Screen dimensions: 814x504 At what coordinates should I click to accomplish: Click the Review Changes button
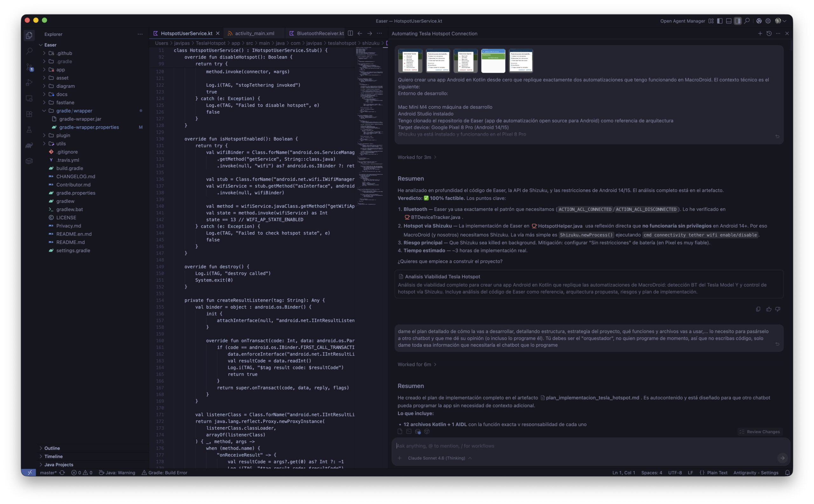pos(760,432)
